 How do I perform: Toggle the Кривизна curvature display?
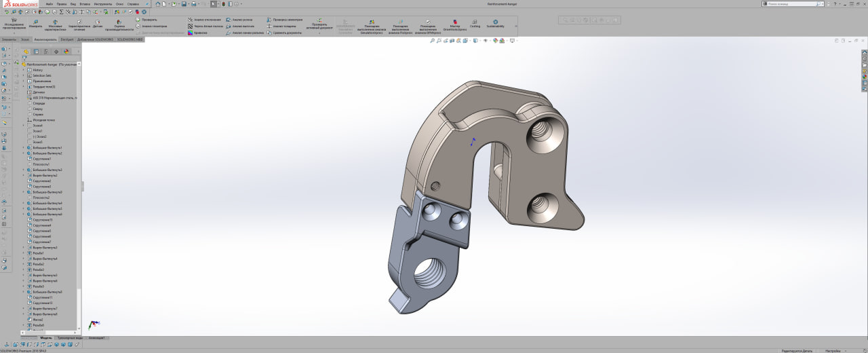pos(200,33)
